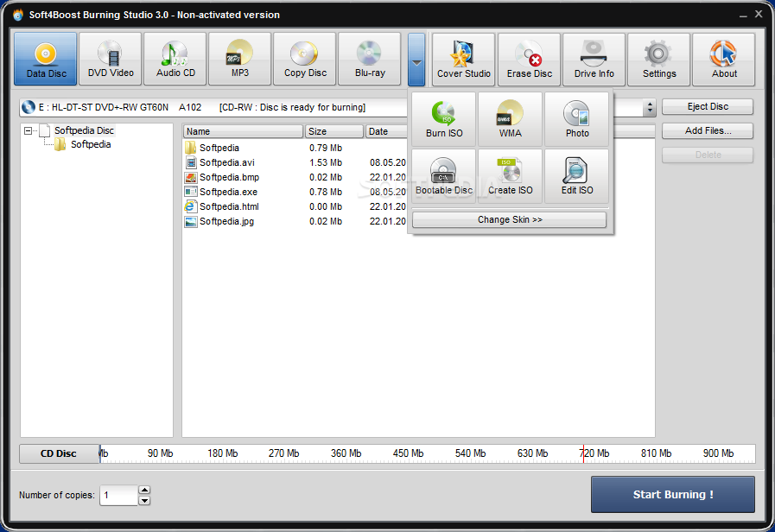Switch to MP3 disc mode
The height and width of the screenshot is (532, 775).
coord(239,60)
